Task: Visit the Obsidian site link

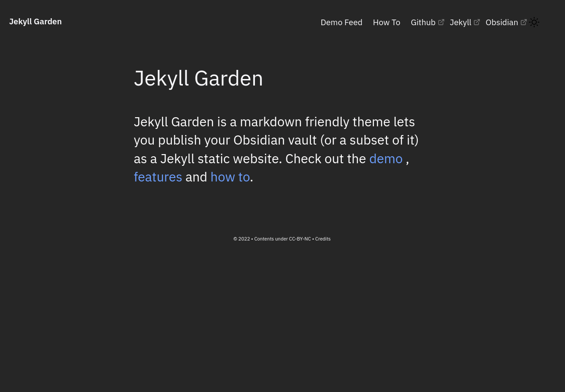Action: pos(502,22)
